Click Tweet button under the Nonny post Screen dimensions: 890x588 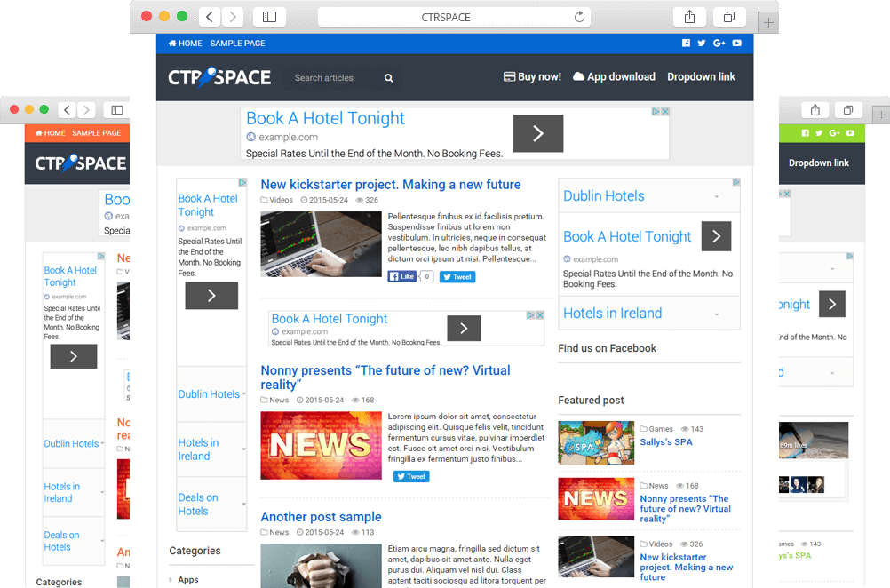tap(411, 477)
